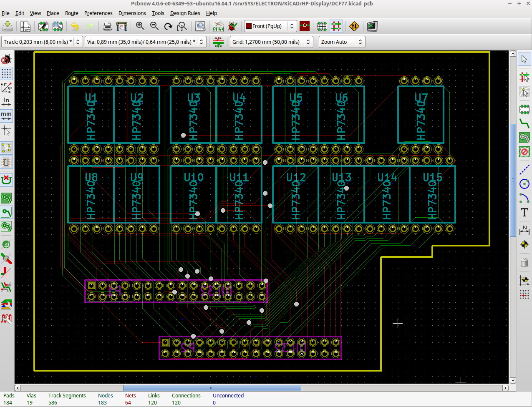The image size is (532, 407).
Task: Select the Delete items trash tool
Action: [524, 262]
